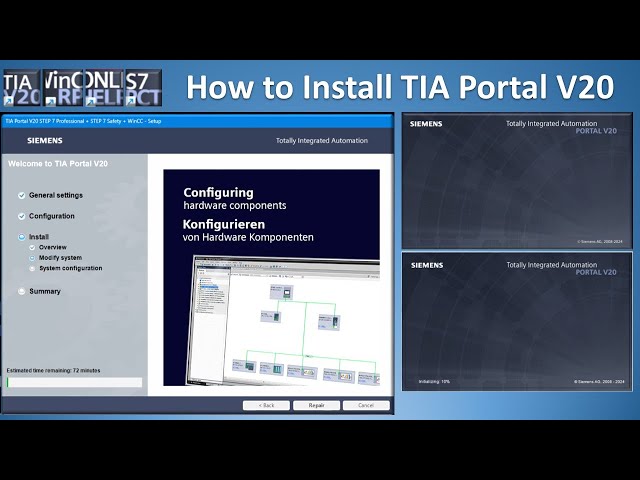The height and width of the screenshot is (480, 640).
Task: Click the 'Welcome to TIA Portal V20' heading
Action: (58, 164)
